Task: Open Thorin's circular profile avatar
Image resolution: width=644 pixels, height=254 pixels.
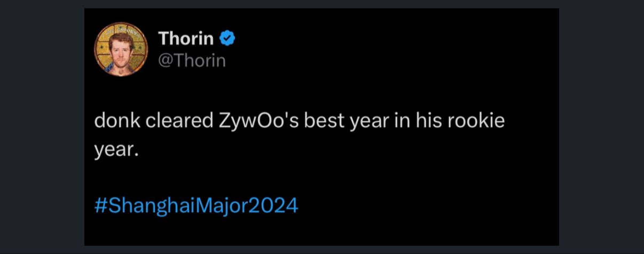Action: (121, 49)
